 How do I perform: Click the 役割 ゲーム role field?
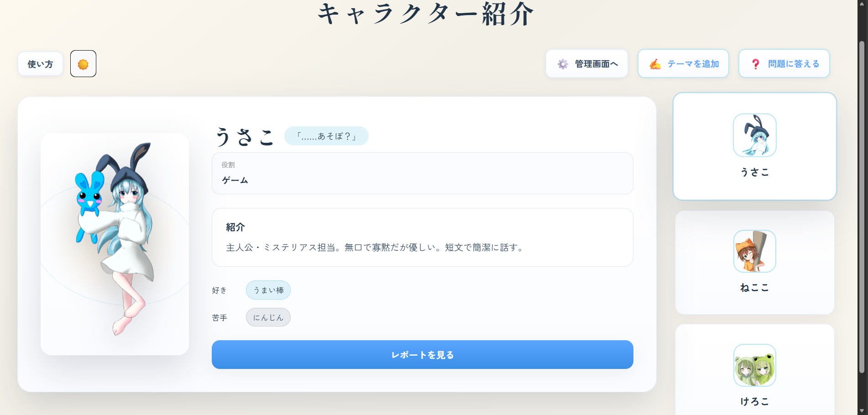click(422, 173)
